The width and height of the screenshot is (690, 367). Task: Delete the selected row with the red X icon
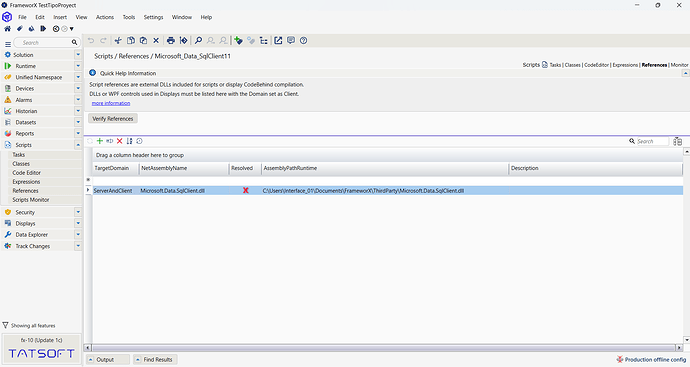[x=119, y=141]
